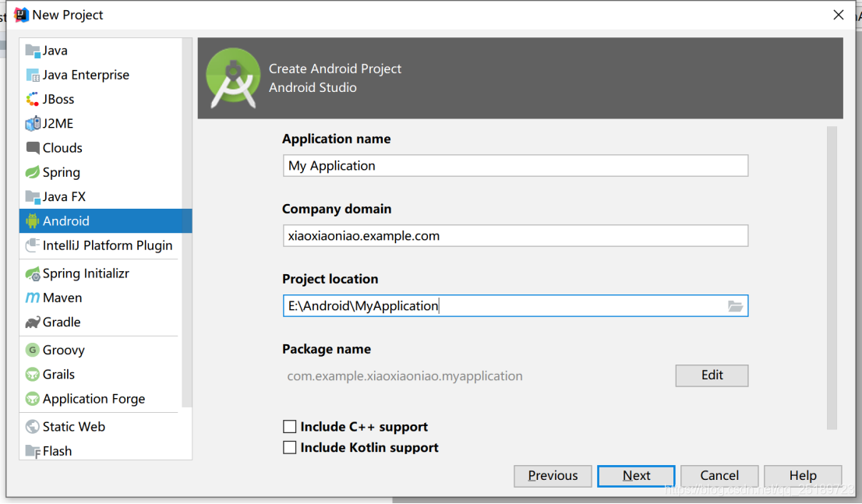The width and height of the screenshot is (862, 504).
Task: Click the Clouds icon
Action: [33, 148]
